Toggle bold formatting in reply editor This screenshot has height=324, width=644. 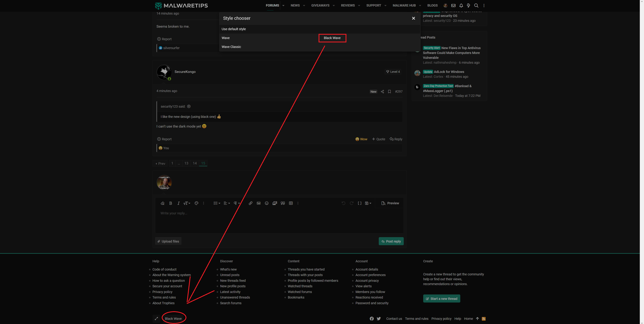(170, 203)
